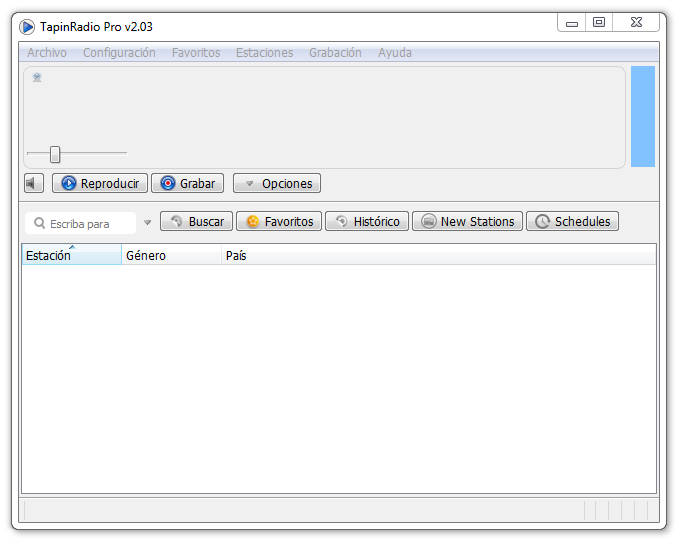Minimize the TapinRadio window
Image resolution: width=685 pixels, height=553 pixels.
pos(572,23)
